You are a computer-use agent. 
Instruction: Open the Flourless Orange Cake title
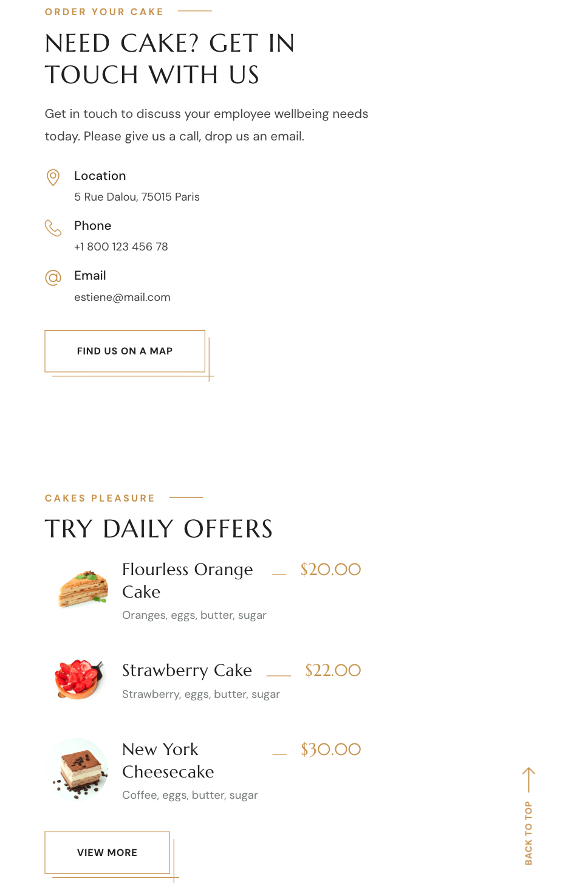(187, 580)
